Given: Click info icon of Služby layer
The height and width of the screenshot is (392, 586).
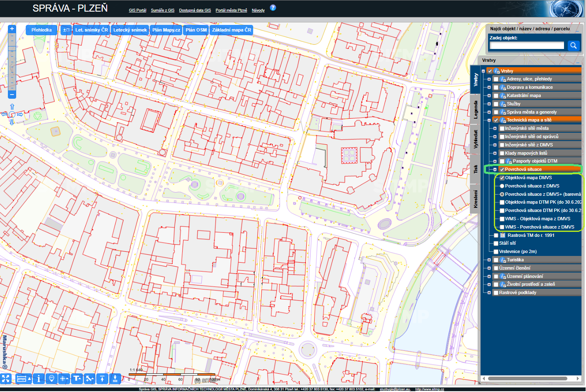Looking at the screenshot, I should click(503, 104).
